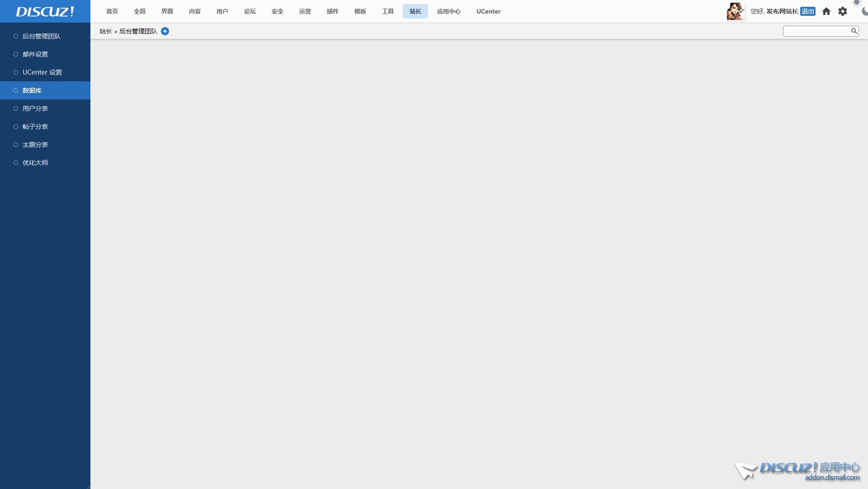The width and height of the screenshot is (868, 489).
Task: Open the 应用中心 top menu
Action: (448, 11)
